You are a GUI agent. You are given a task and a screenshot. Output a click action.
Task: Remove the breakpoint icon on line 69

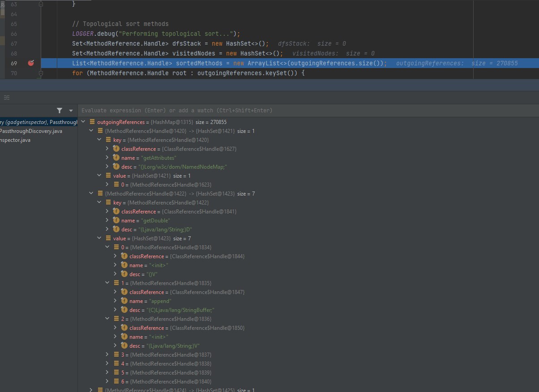31,63
